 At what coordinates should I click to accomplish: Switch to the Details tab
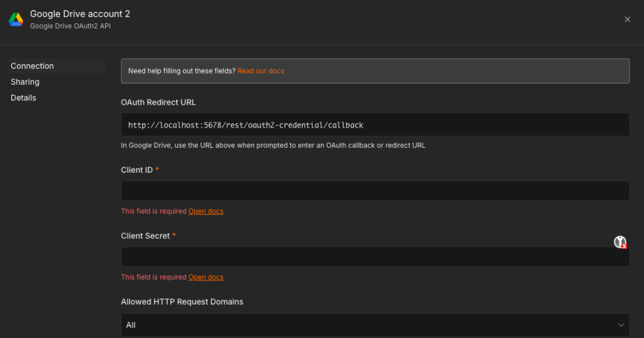(23, 97)
